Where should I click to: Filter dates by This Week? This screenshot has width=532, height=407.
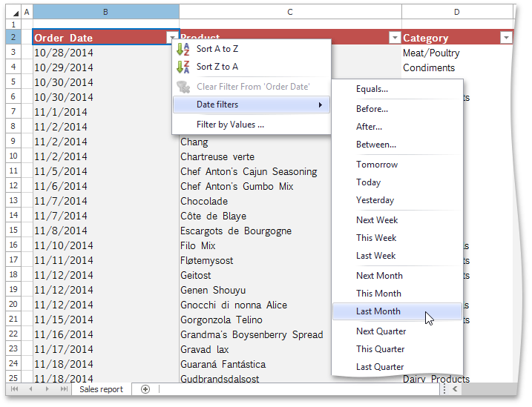[397, 238]
